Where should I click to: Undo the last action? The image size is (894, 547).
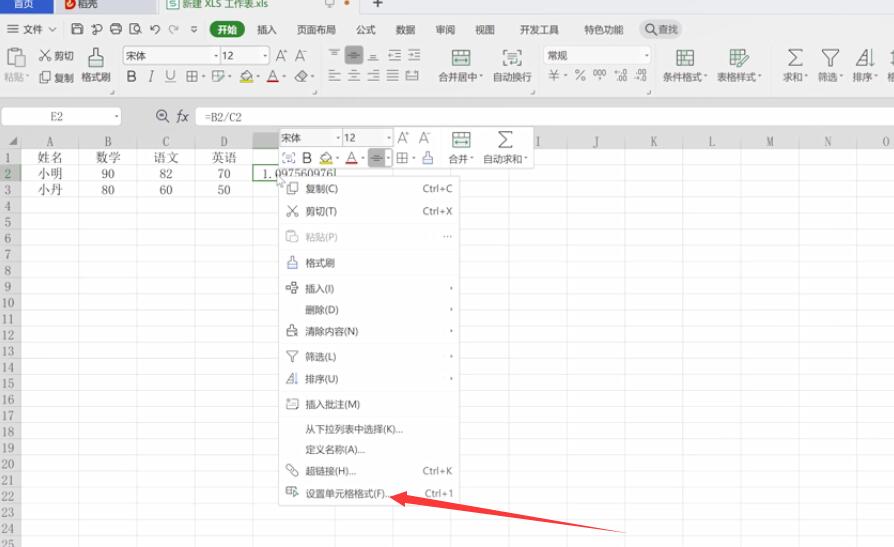155,29
